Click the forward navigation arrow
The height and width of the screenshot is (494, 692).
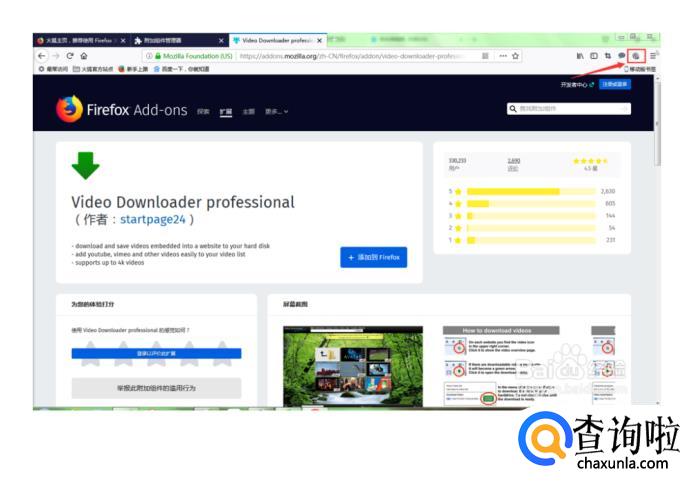[x=56, y=56]
